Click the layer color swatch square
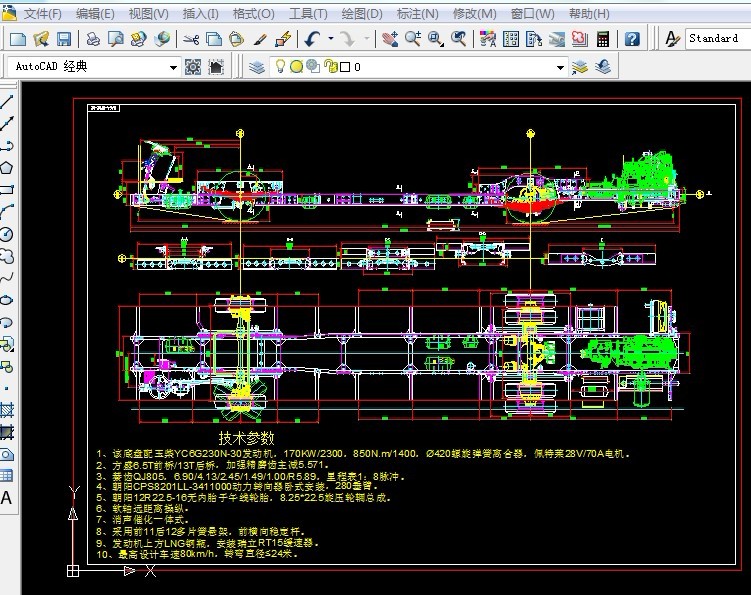Viewport: 751px width, 595px height. (345, 67)
